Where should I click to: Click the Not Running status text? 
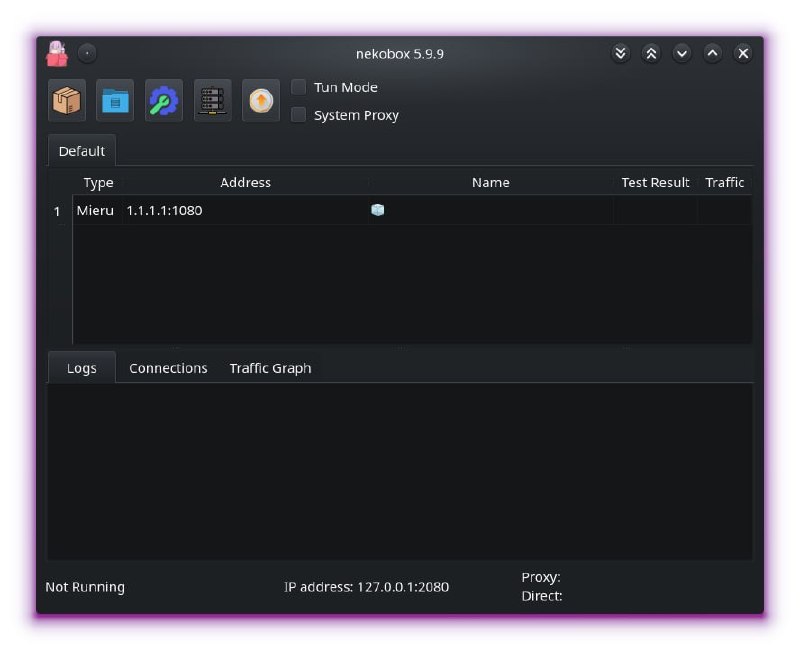(x=85, y=587)
